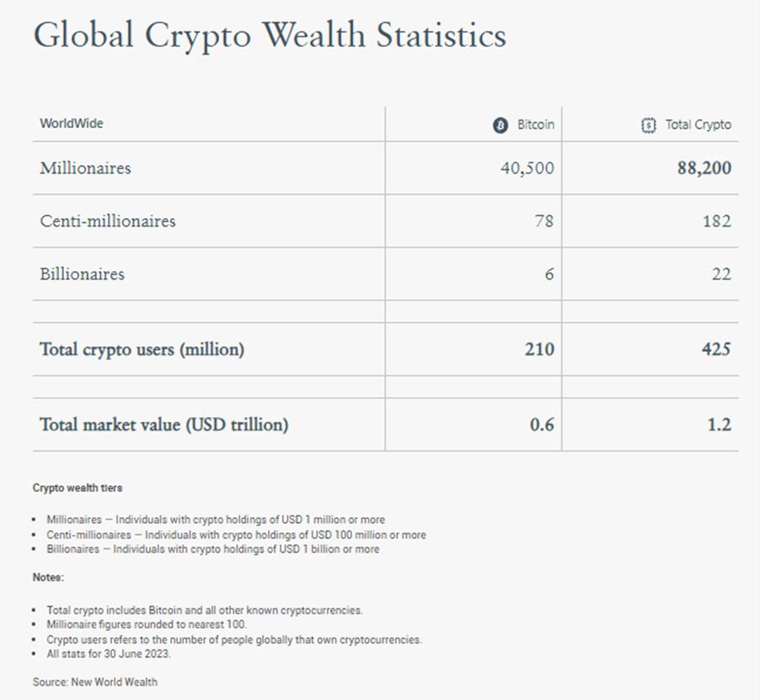Click the Source: New World Wealth text
760x700 pixels.
point(95,681)
